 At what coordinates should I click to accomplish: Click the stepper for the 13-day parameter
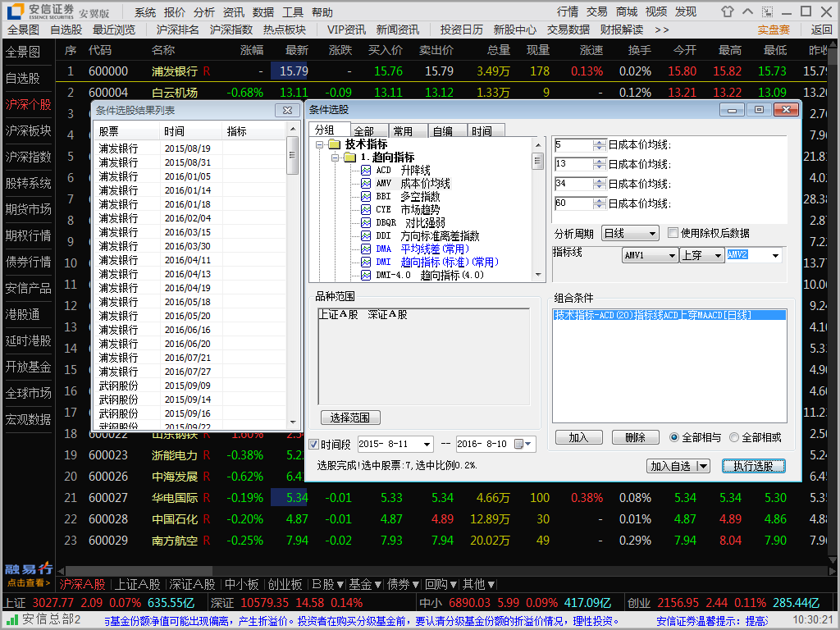(x=600, y=164)
